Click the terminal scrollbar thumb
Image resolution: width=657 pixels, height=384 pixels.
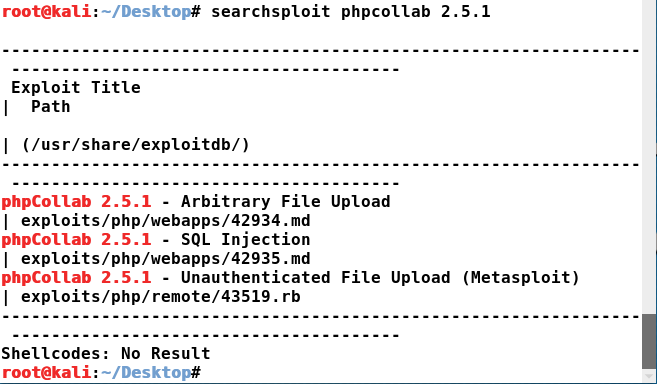click(649, 342)
